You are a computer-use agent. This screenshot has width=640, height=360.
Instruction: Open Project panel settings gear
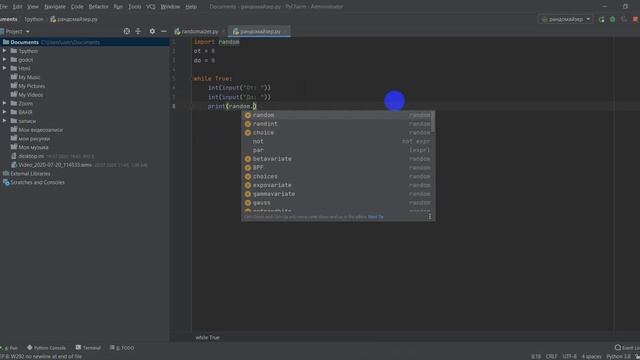click(x=152, y=31)
